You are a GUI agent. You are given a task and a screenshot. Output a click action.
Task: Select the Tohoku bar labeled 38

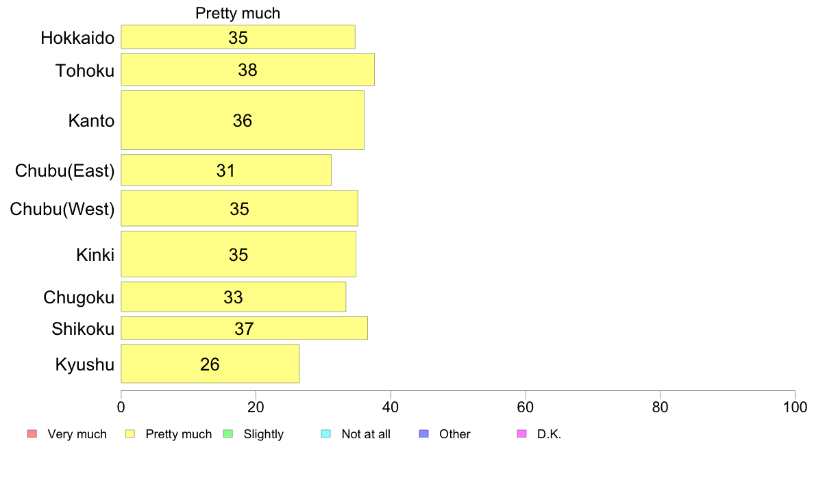[247, 70]
